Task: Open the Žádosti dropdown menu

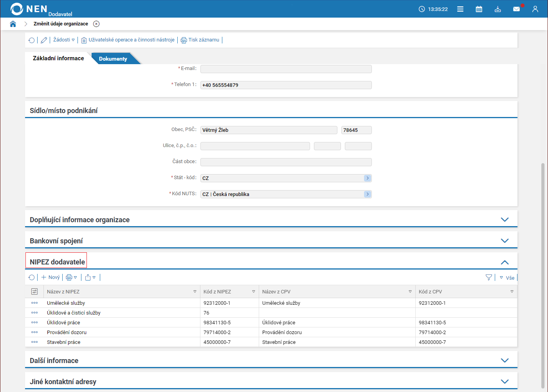Action: (x=64, y=40)
